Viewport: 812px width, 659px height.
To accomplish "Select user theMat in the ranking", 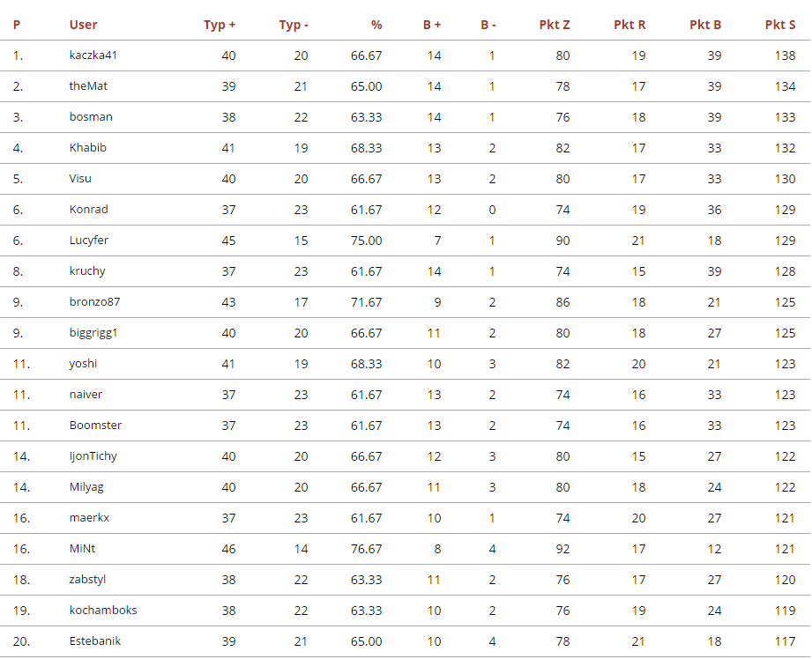I will [88, 86].
